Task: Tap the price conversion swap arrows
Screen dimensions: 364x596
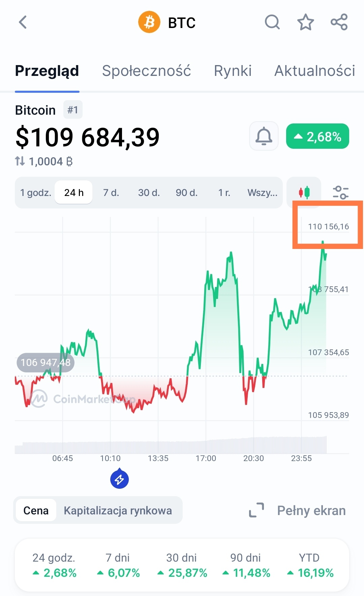Action: 20,161
